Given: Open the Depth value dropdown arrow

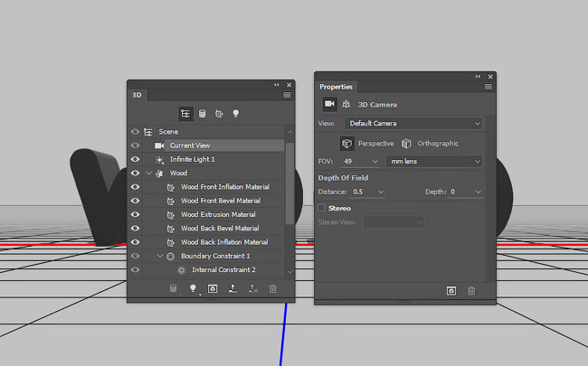Looking at the screenshot, I should [x=479, y=192].
